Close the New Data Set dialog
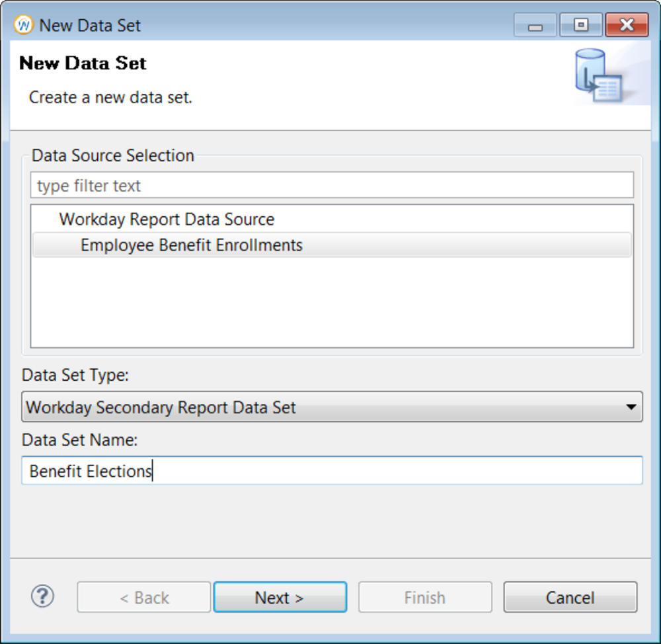Viewport: 661px width, 644px height. tap(627, 25)
